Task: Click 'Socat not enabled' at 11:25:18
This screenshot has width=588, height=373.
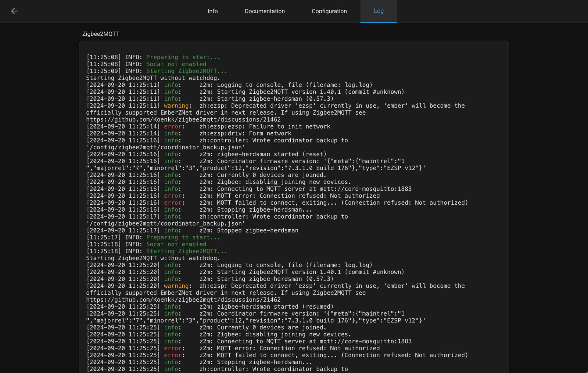Action: 176,244
